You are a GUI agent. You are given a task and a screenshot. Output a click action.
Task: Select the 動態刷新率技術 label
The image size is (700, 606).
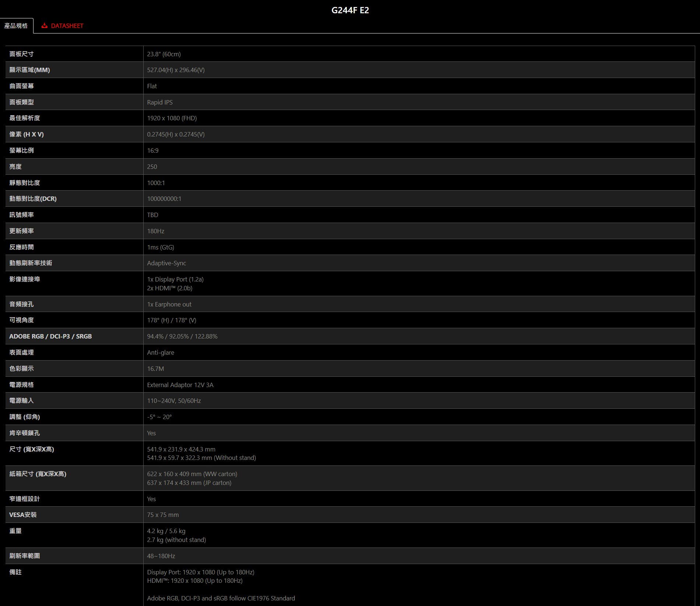[x=31, y=263]
